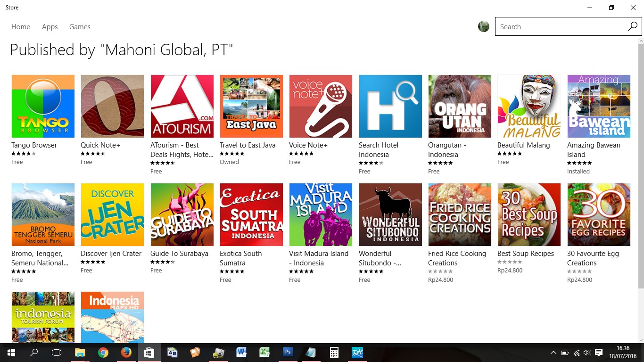Open the Travel to East Java tile
The width and height of the screenshot is (644, 362).
pyautogui.click(x=251, y=106)
